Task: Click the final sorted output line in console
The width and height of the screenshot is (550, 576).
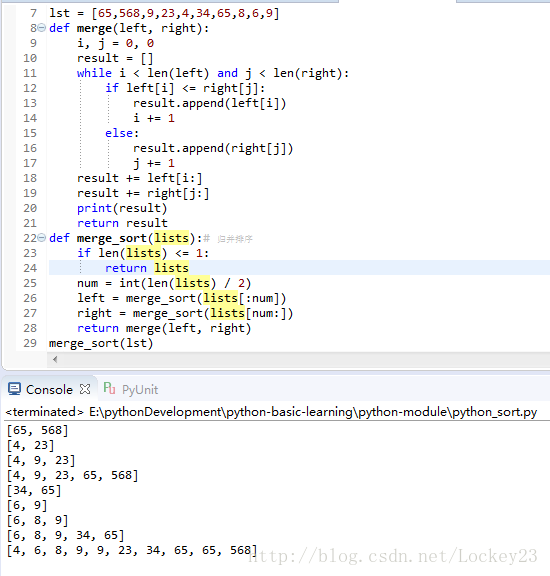Action: click(x=132, y=550)
